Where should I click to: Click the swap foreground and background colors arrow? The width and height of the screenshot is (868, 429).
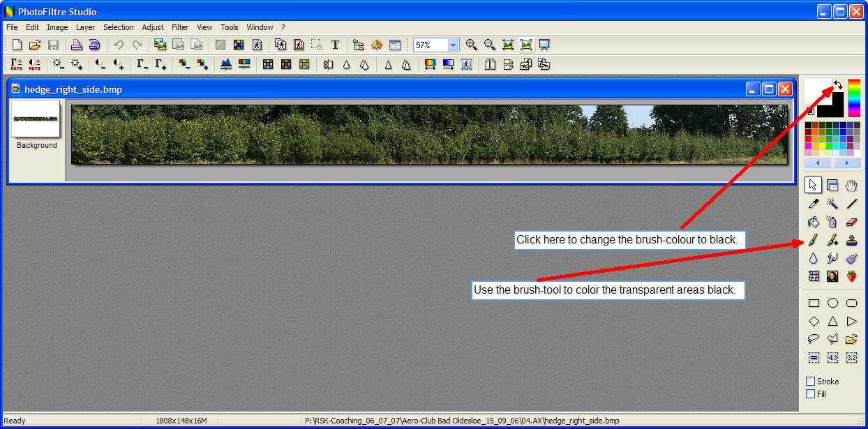point(838,84)
